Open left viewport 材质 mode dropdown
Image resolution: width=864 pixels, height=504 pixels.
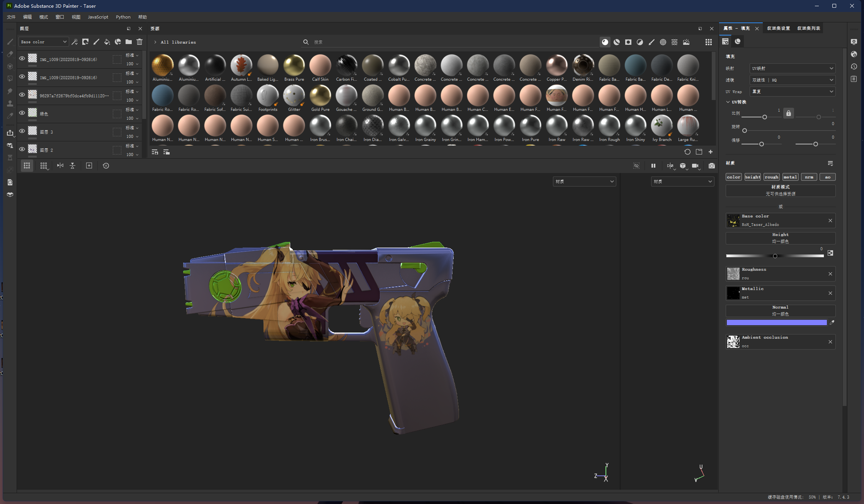point(584,182)
